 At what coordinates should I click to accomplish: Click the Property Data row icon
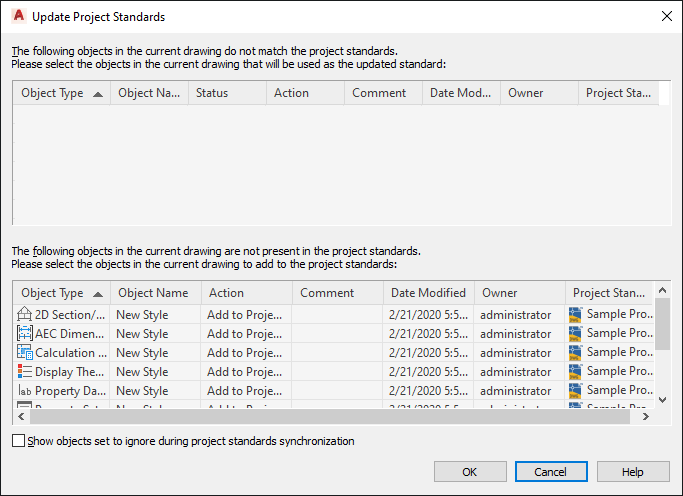[x=25, y=391]
